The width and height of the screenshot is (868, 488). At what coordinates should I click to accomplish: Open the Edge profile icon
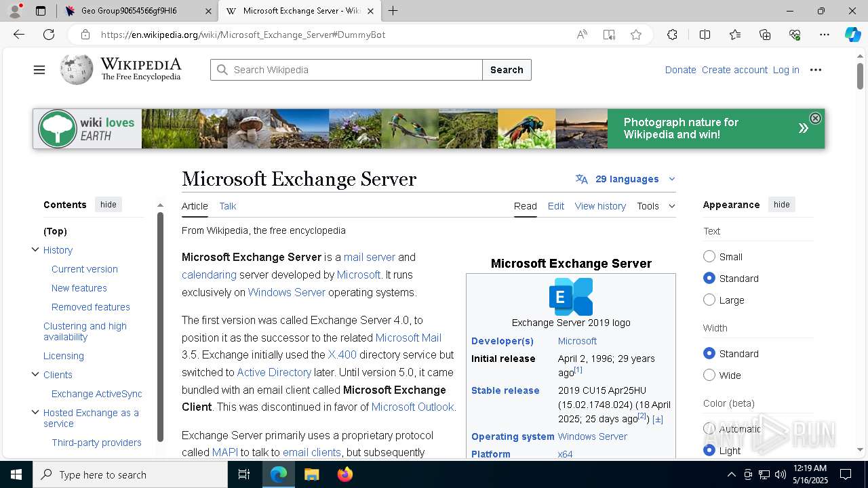15,11
